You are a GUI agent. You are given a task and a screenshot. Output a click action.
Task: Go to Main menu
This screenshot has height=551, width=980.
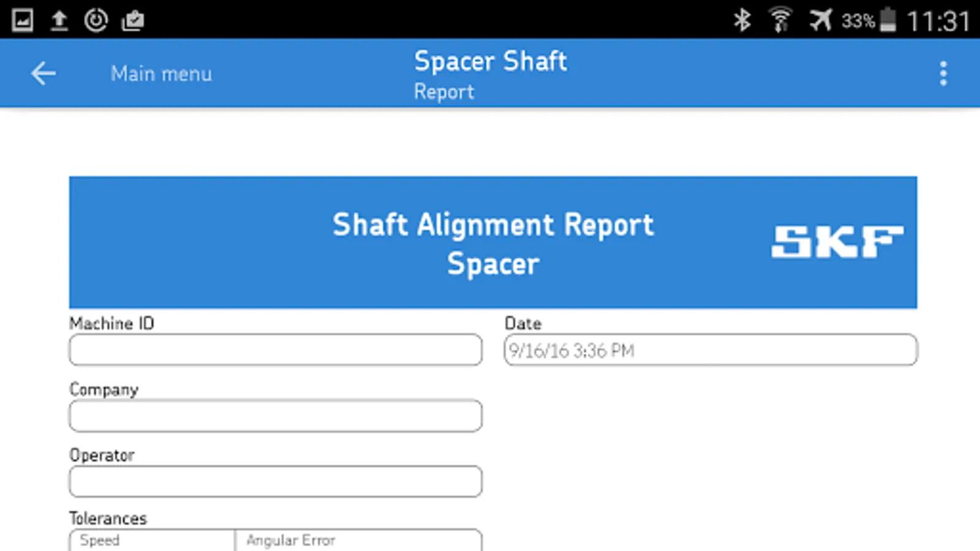pyautogui.click(x=162, y=73)
